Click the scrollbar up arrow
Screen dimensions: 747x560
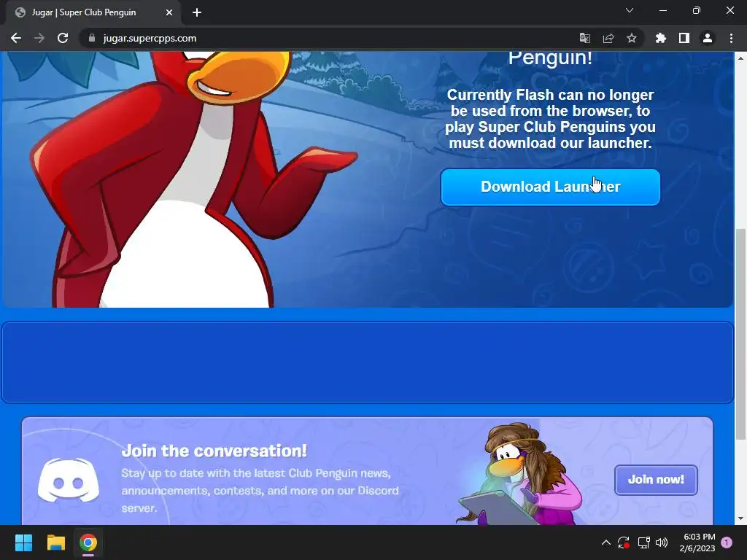(740, 58)
